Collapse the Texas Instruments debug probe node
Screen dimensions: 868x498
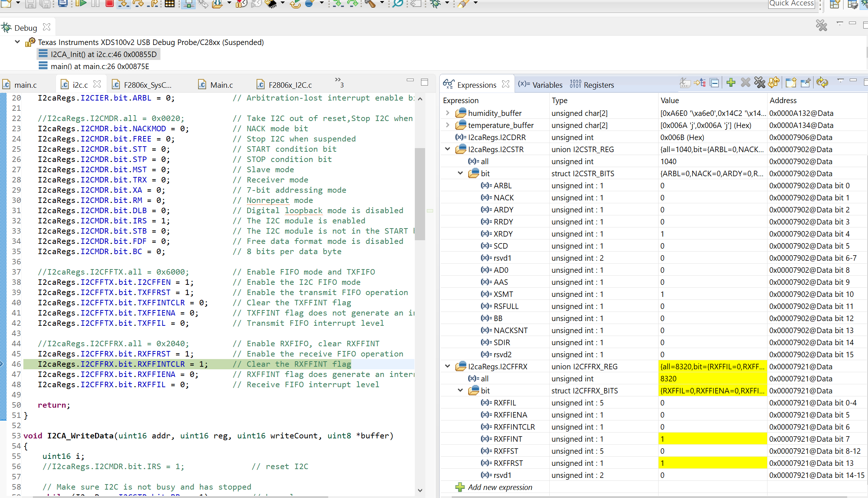coord(17,42)
